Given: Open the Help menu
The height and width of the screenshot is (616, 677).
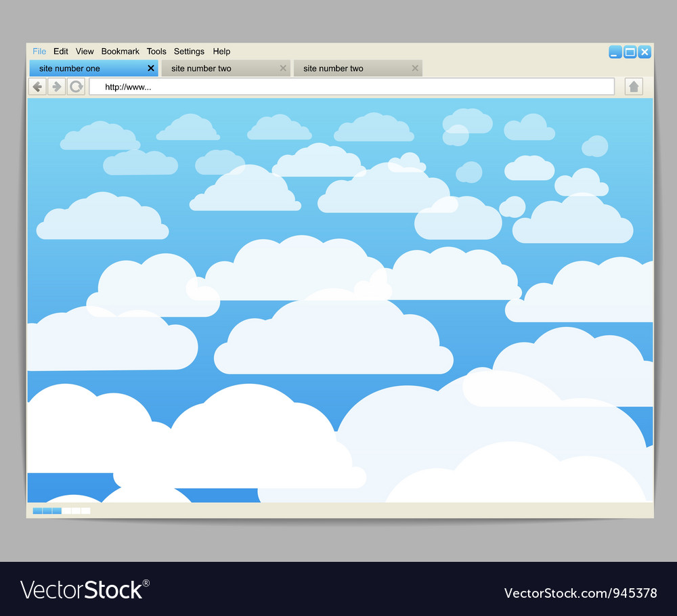Looking at the screenshot, I should coord(221,51).
